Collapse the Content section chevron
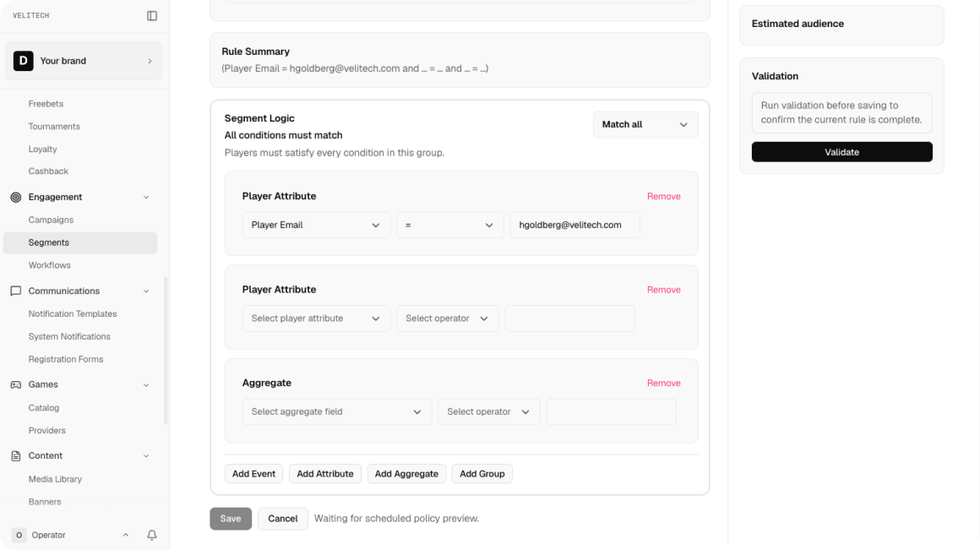 coord(146,455)
